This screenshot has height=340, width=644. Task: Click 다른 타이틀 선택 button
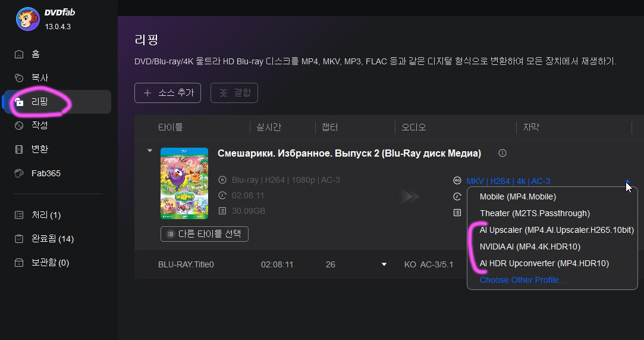pyautogui.click(x=205, y=234)
